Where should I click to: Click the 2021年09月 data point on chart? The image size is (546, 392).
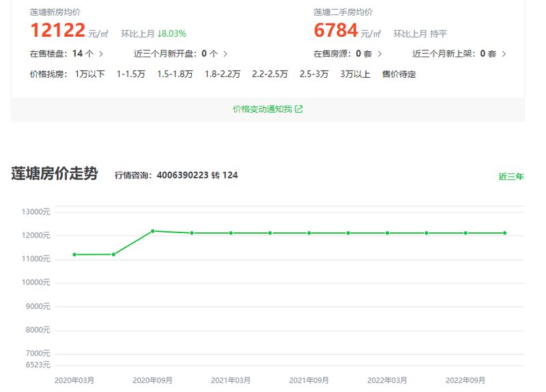pyautogui.click(x=309, y=233)
